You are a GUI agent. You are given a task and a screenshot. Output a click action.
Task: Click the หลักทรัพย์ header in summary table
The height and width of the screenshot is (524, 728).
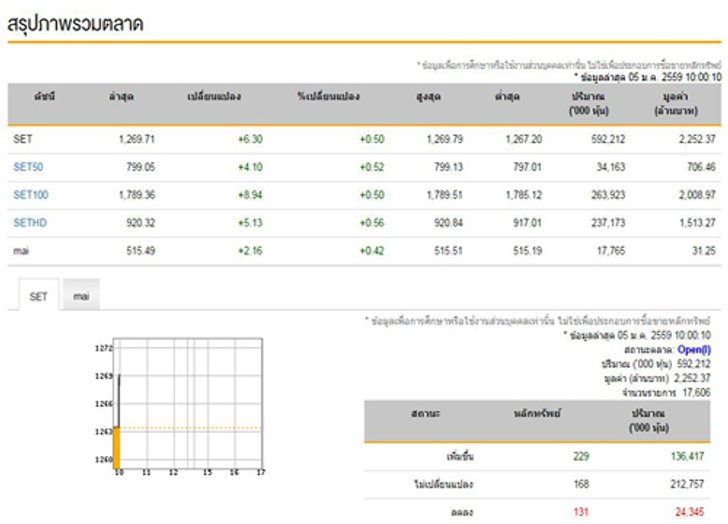537,413
